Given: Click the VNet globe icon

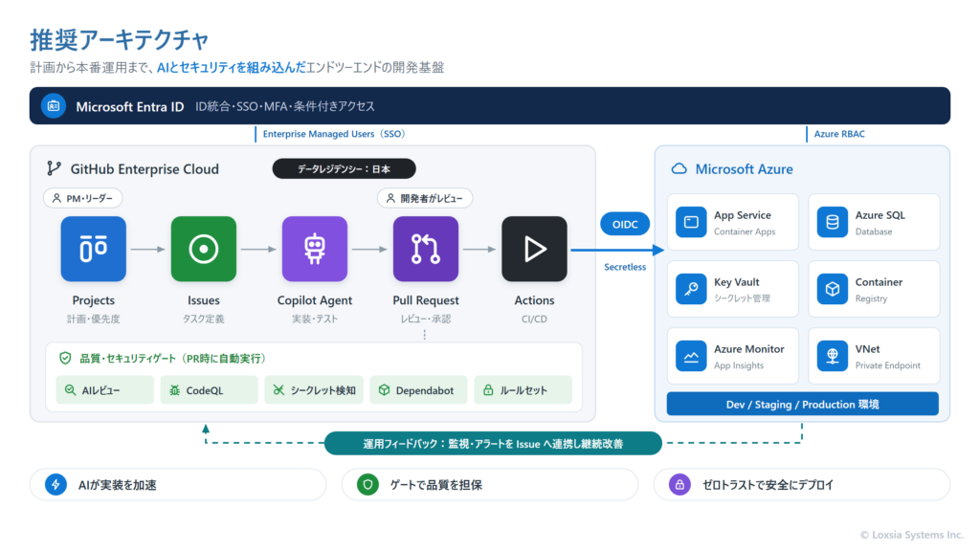Looking at the screenshot, I should click(833, 356).
